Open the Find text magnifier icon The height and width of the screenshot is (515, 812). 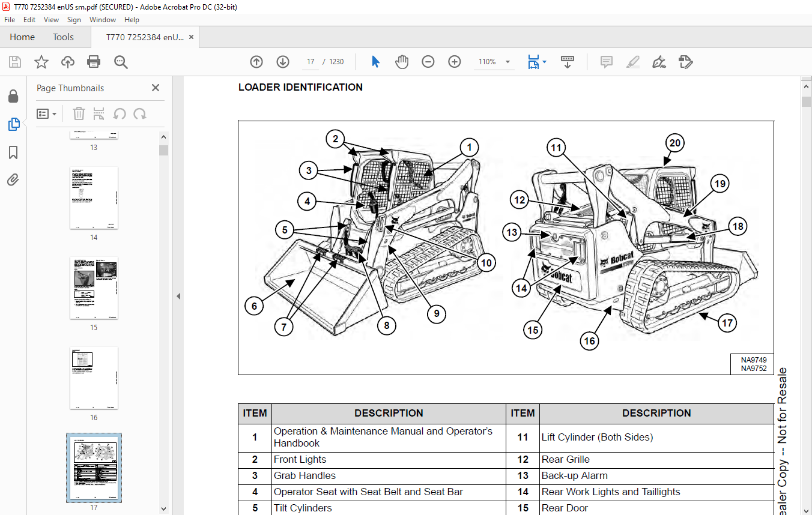pos(121,62)
